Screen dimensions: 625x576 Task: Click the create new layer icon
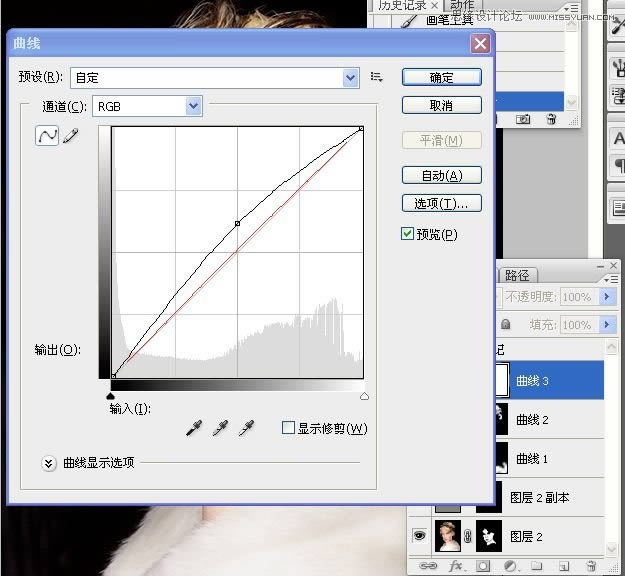pyautogui.click(x=565, y=566)
